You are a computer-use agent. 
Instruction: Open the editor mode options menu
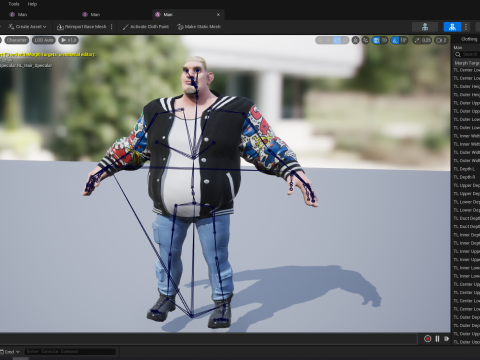(466, 27)
